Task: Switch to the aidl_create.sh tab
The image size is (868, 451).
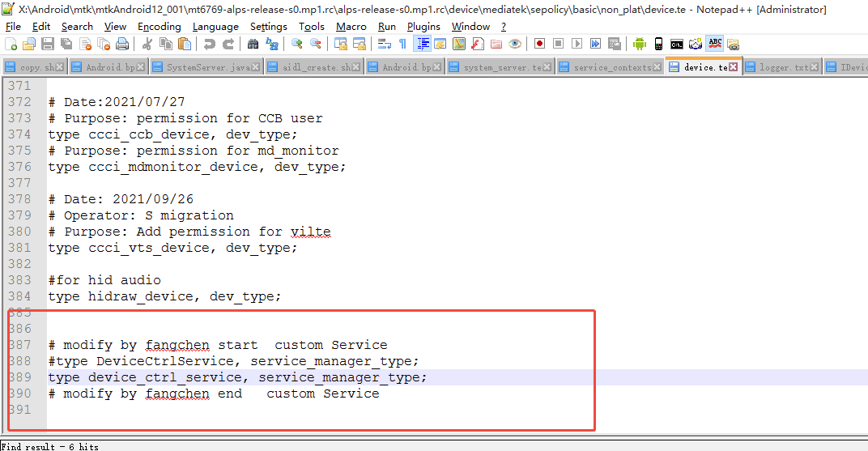Action: (x=314, y=67)
